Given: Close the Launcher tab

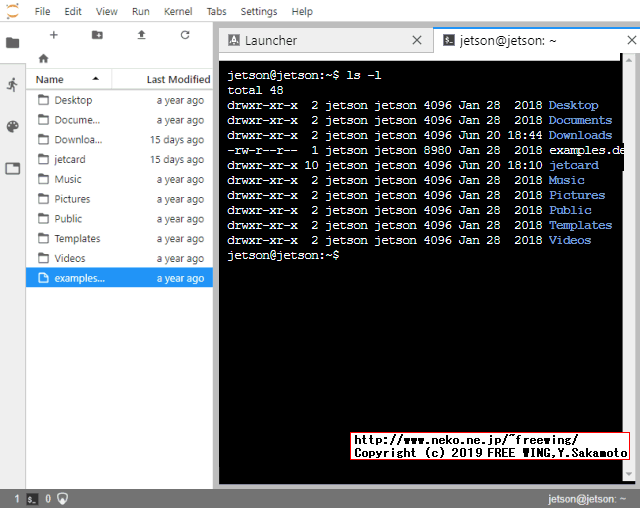Looking at the screenshot, I should coord(417,41).
